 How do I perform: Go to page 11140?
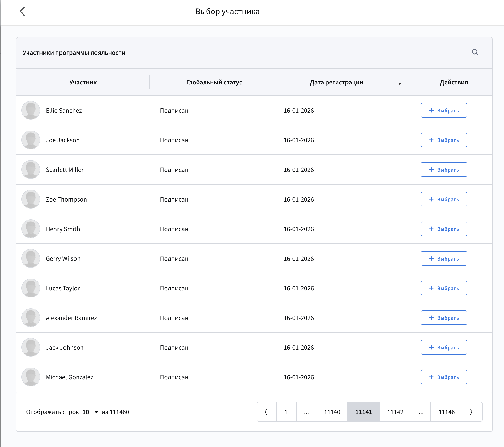coord(332,412)
